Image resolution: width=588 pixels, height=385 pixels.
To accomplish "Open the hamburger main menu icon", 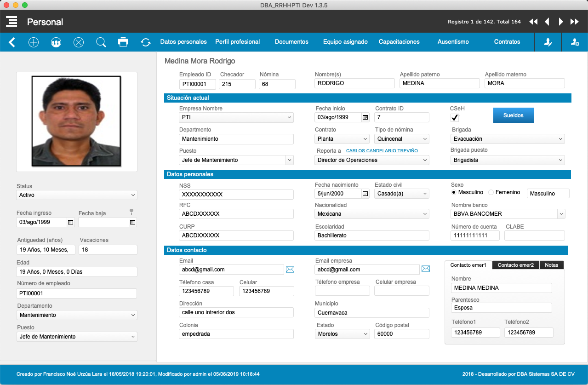I will [11, 22].
